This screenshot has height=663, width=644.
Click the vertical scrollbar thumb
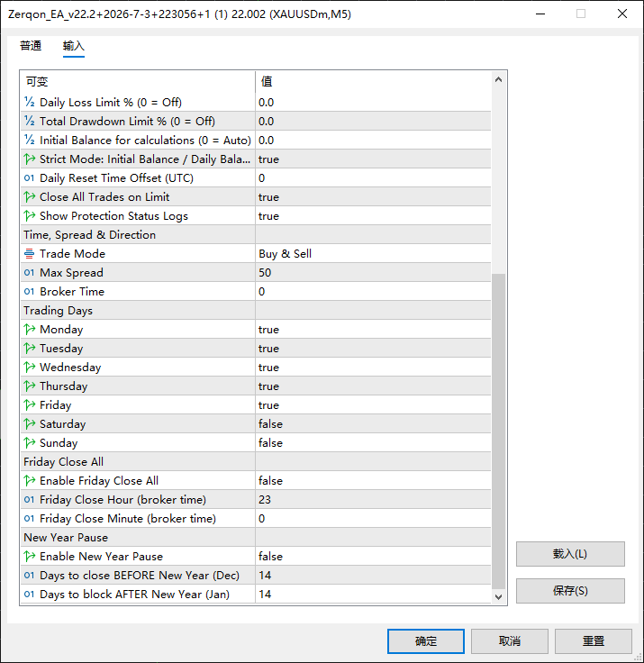pyautogui.click(x=499, y=431)
